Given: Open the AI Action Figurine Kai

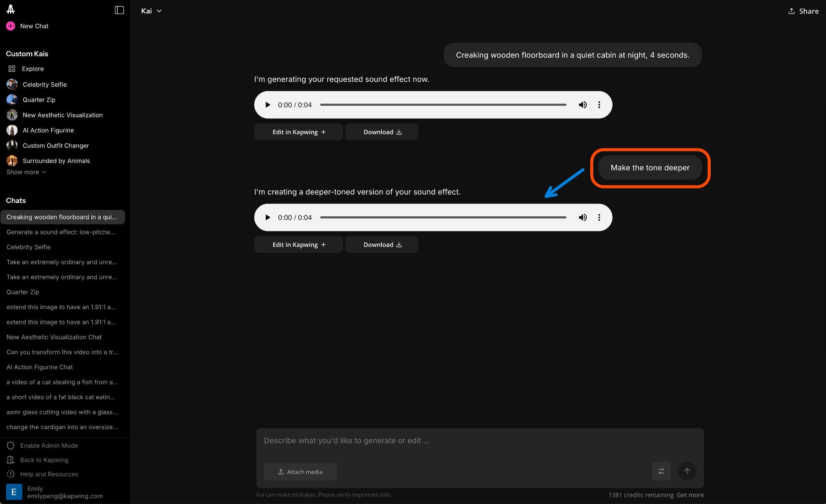Looking at the screenshot, I should [x=48, y=130].
